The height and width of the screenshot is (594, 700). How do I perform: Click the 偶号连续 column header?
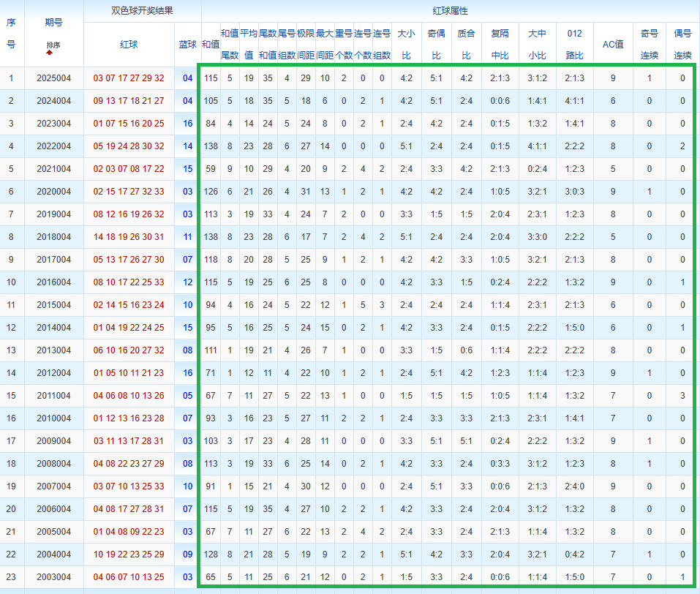point(682,45)
